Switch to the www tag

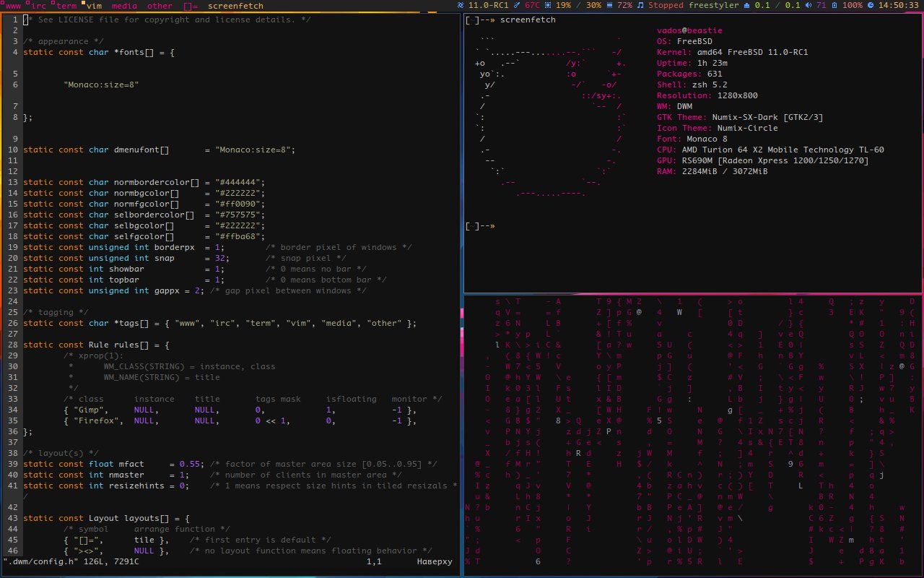coord(13,5)
